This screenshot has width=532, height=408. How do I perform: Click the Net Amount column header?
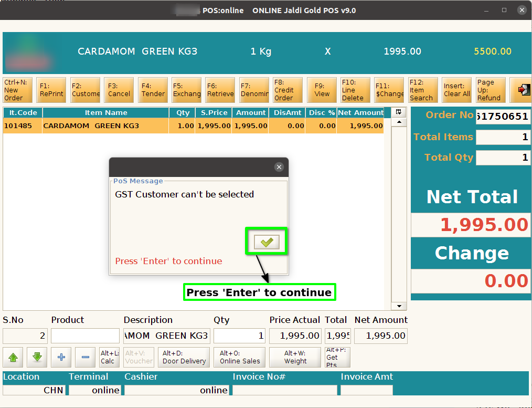[x=360, y=113]
